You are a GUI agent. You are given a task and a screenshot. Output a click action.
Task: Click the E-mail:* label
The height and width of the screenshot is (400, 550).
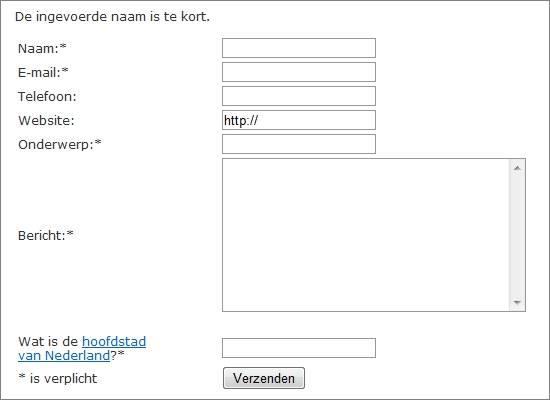[x=43, y=72]
